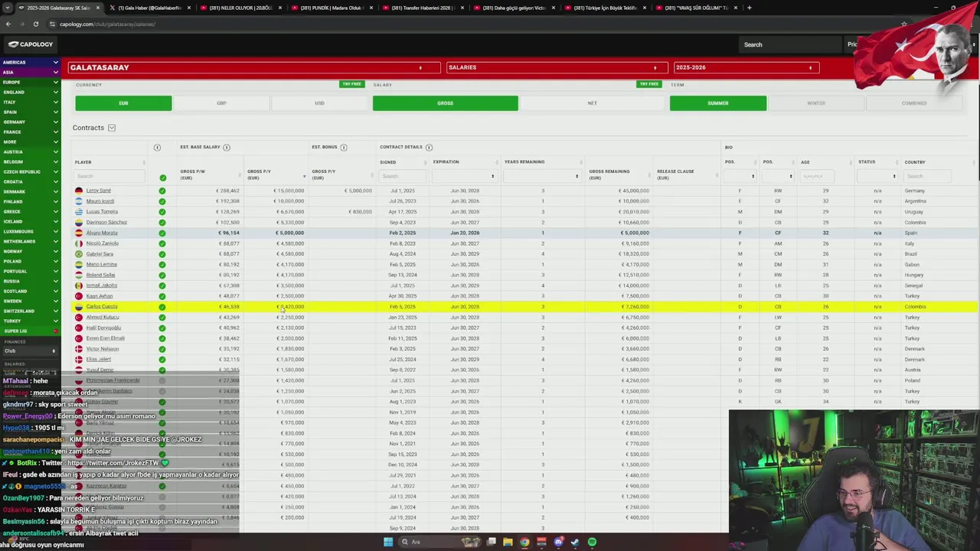Expand GERMANY in the sidebar
The width and height of the screenshot is (980, 551).
[30, 122]
